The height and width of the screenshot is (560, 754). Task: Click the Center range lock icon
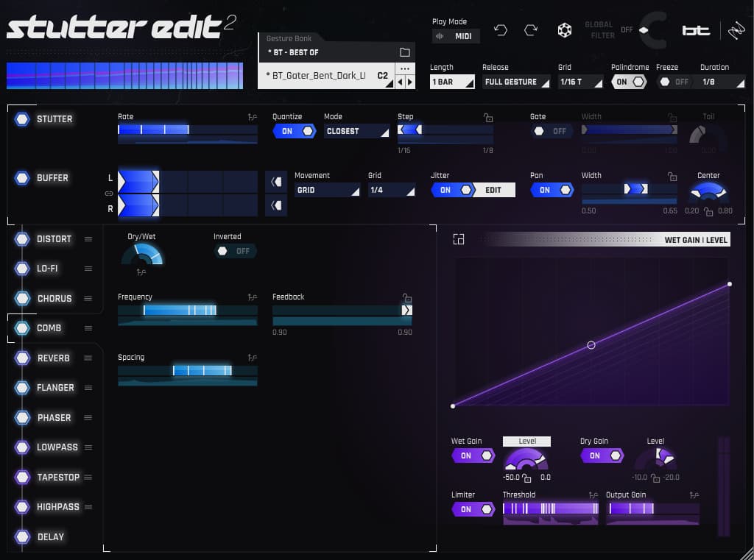708,211
